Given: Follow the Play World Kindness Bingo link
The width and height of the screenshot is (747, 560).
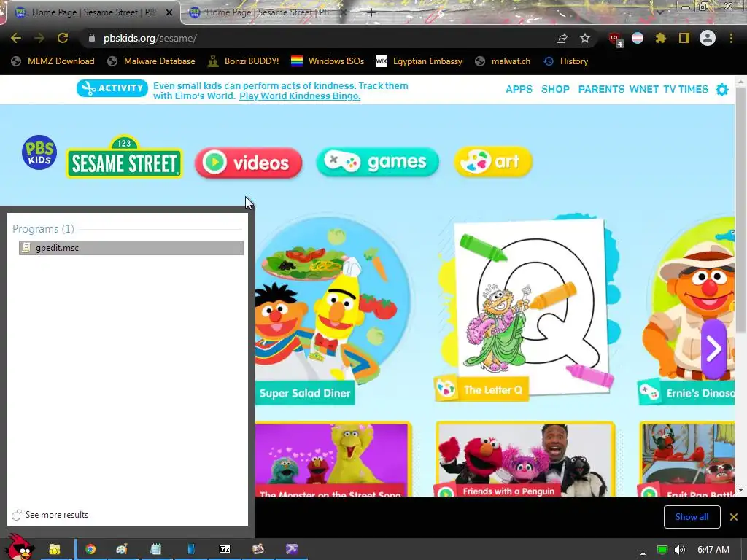Looking at the screenshot, I should pyautogui.click(x=300, y=96).
